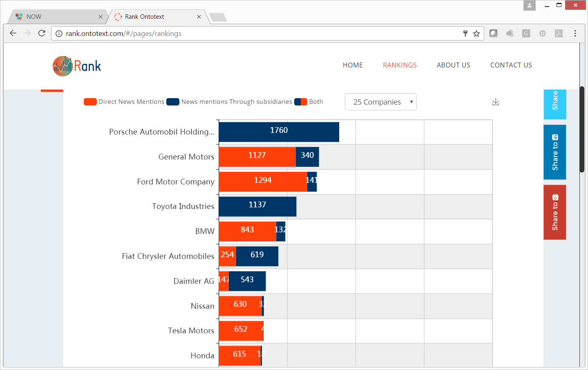This screenshot has width=588, height=370.
Task: View site information icon in address bar
Action: point(59,34)
